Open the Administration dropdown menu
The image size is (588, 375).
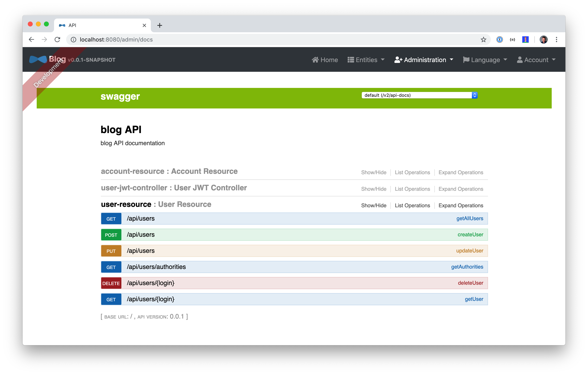(424, 60)
